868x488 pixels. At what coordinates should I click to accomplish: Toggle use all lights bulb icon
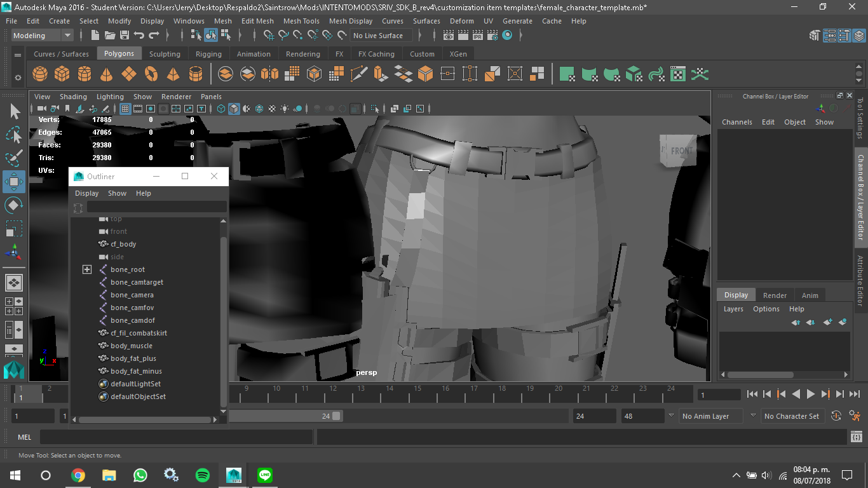coord(285,109)
